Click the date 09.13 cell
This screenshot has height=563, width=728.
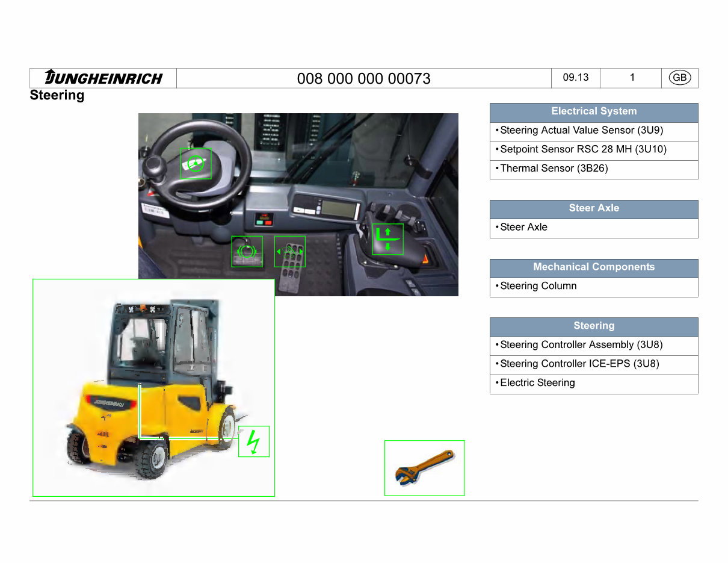[x=576, y=78]
